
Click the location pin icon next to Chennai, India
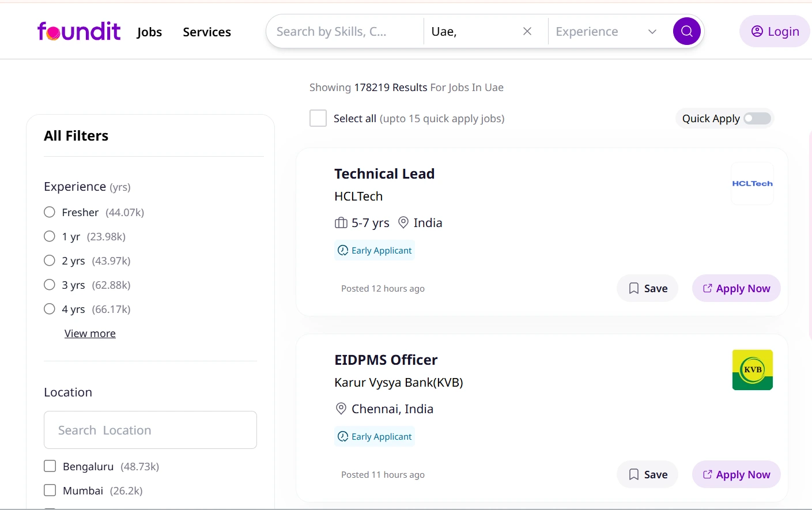(x=341, y=409)
